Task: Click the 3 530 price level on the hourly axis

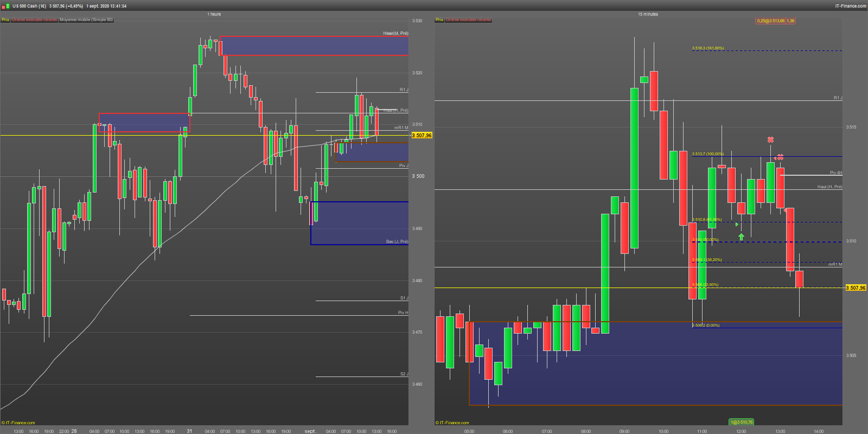Action: (417, 21)
